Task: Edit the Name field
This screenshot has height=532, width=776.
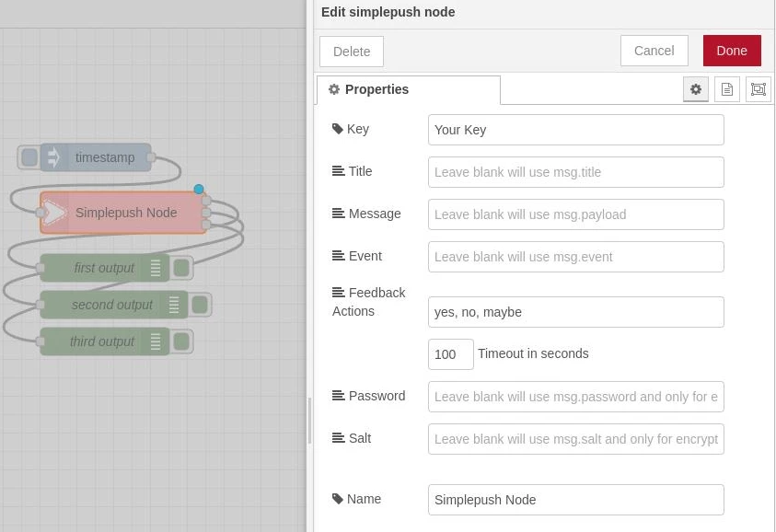Action: point(575,500)
